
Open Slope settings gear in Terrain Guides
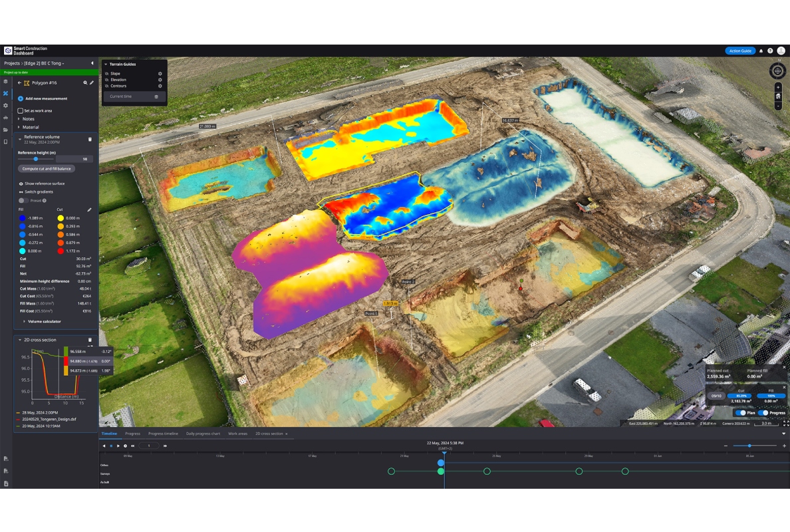click(x=160, y=74)
